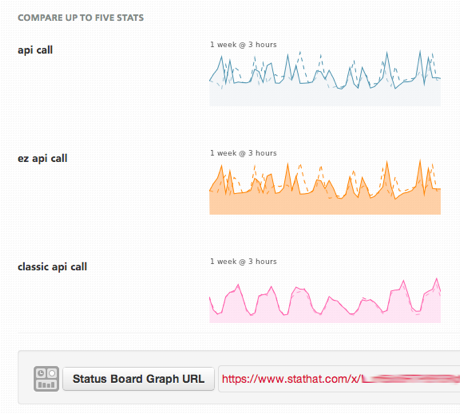The width and height of the screenshot is (460, 414).
Task: Open the 'classic api call' stat label
Action: point(52,267)
